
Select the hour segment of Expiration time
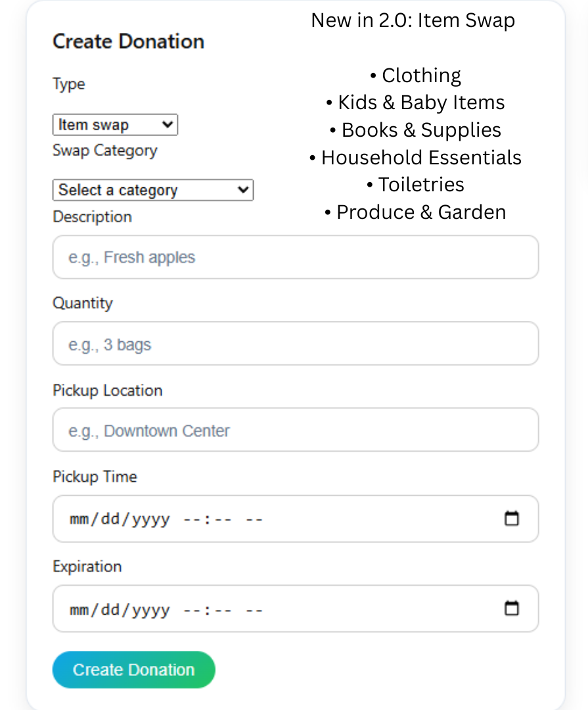tap(191, 609)
